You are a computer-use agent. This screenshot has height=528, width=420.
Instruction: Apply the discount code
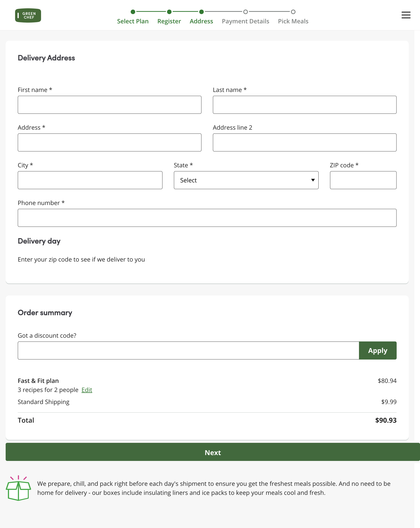(x=377, y=350)
